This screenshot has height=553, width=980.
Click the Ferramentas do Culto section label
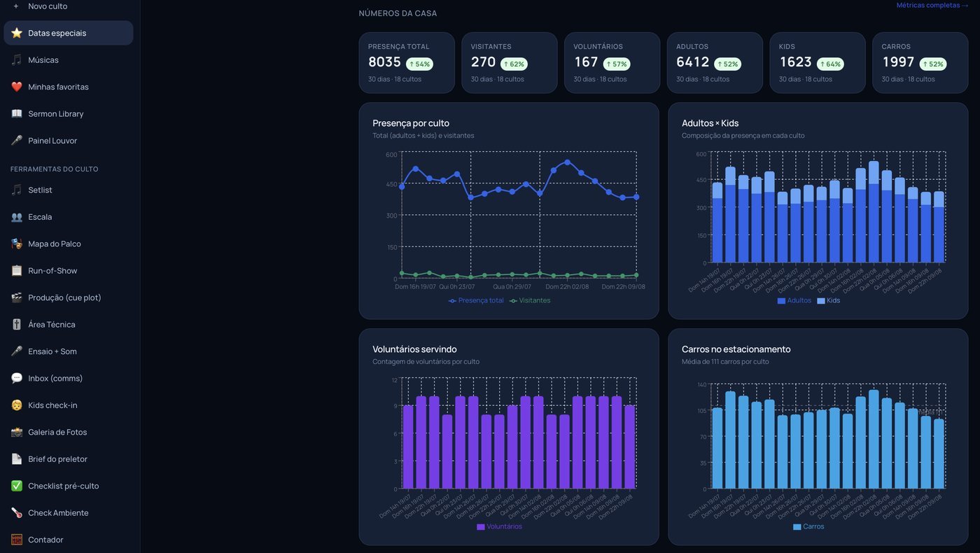(x=55, y=169)
